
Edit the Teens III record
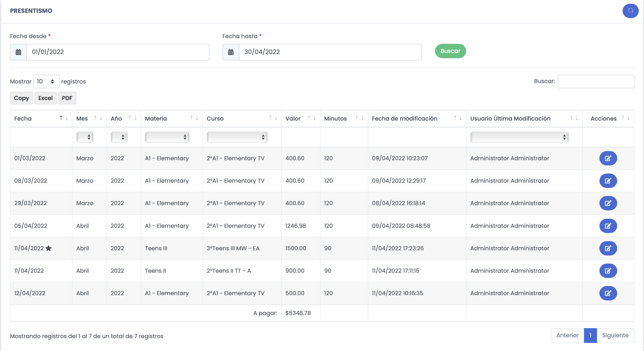pyautogui.click(x=608, y=248)
